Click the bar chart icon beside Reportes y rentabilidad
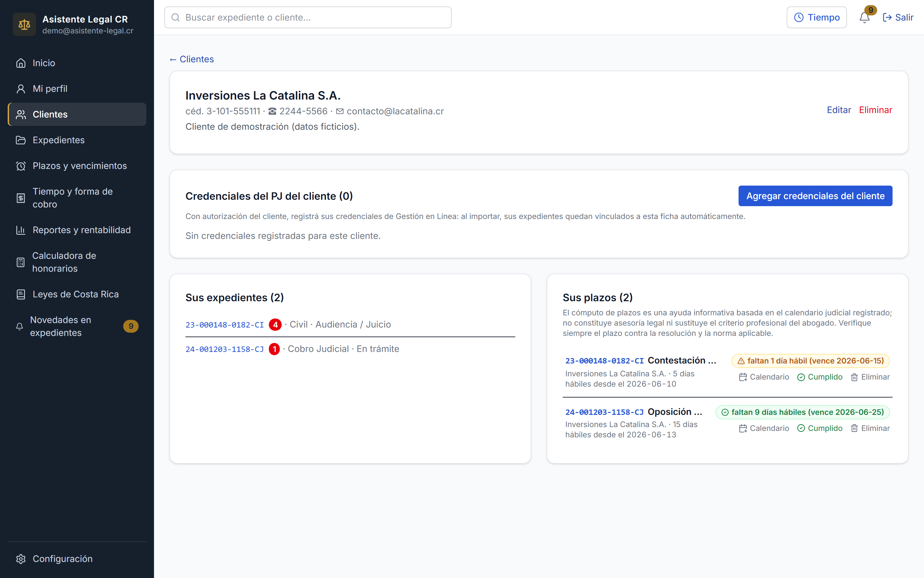 click(21, 230)
